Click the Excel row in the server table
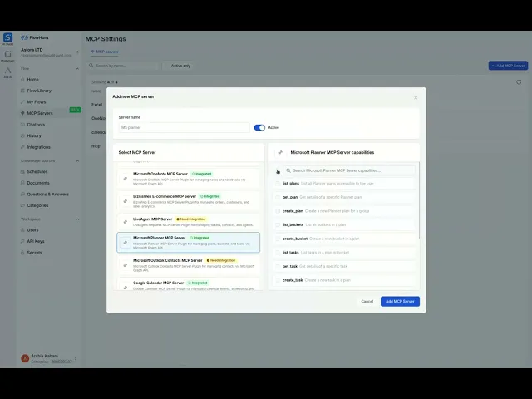The width and height of the screenshot is (532, 399). [96, 105]
